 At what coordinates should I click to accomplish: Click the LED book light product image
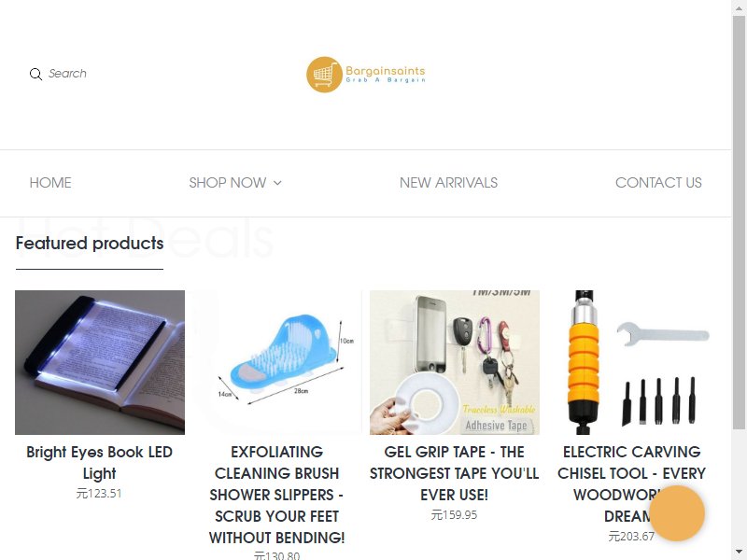100,362
